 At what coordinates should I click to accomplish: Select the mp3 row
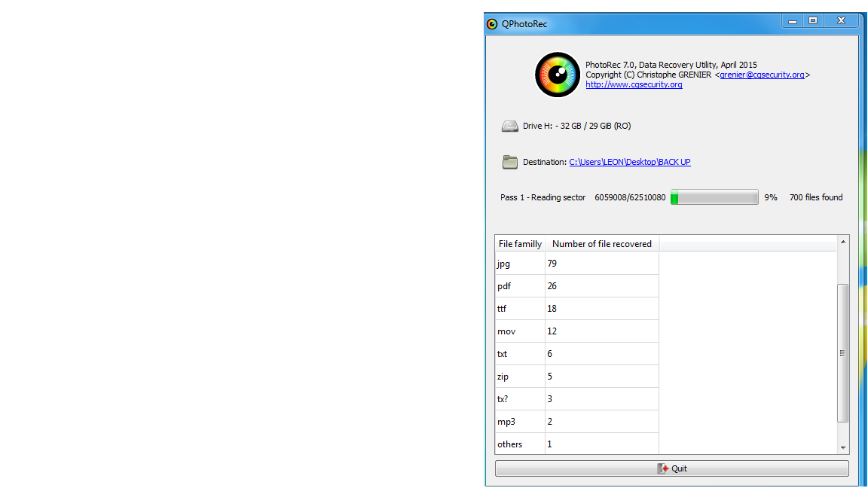tap(577, 422)
